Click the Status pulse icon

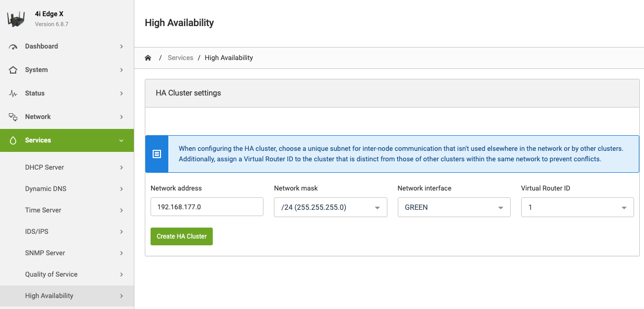[x=14, y=93]
